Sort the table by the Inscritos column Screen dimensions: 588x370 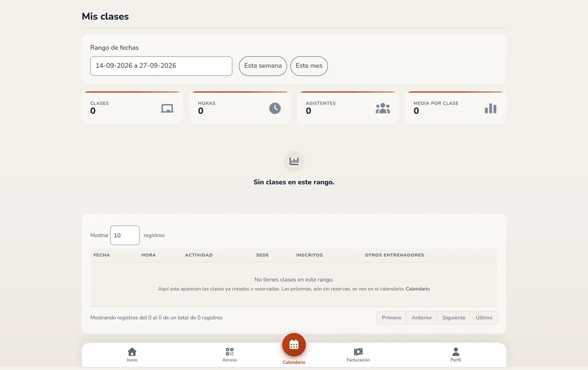(309, 255)
